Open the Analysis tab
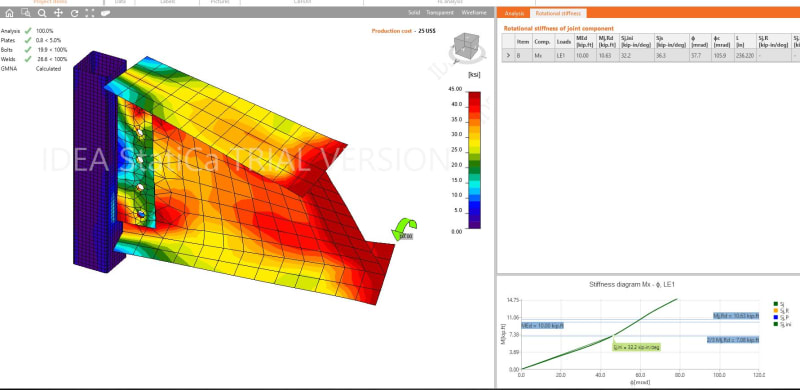The width and height of the screenshot is (800, 390). [514, 13]
